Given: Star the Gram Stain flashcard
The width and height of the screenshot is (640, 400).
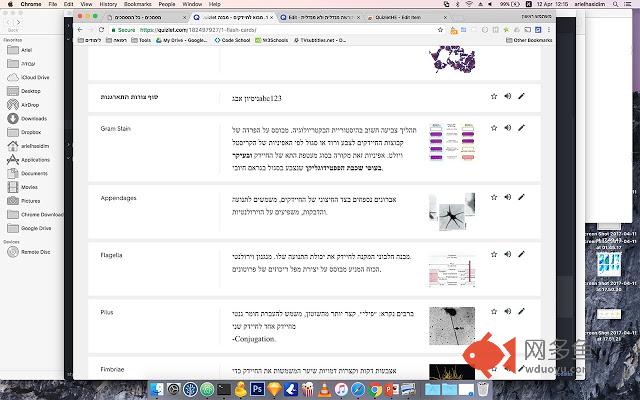Looking at the screenshot, I should tap(493, 128).
